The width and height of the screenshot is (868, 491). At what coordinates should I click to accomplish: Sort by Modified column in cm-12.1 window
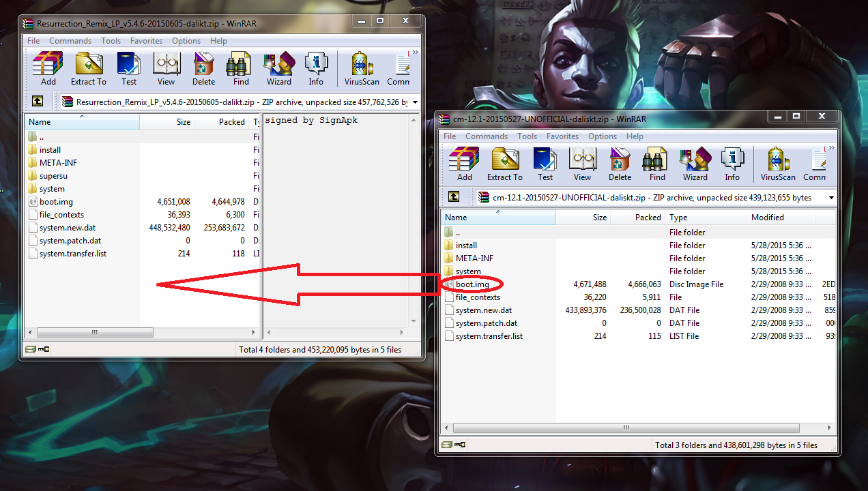[781, 217]
